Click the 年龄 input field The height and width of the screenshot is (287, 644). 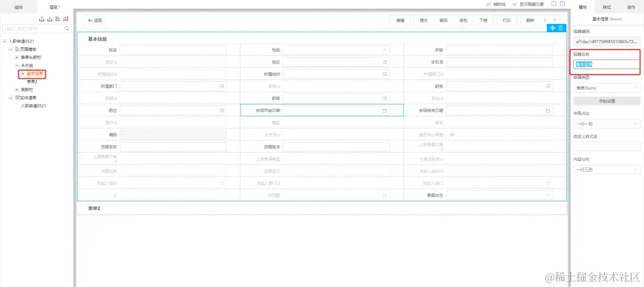coord(500,50)
